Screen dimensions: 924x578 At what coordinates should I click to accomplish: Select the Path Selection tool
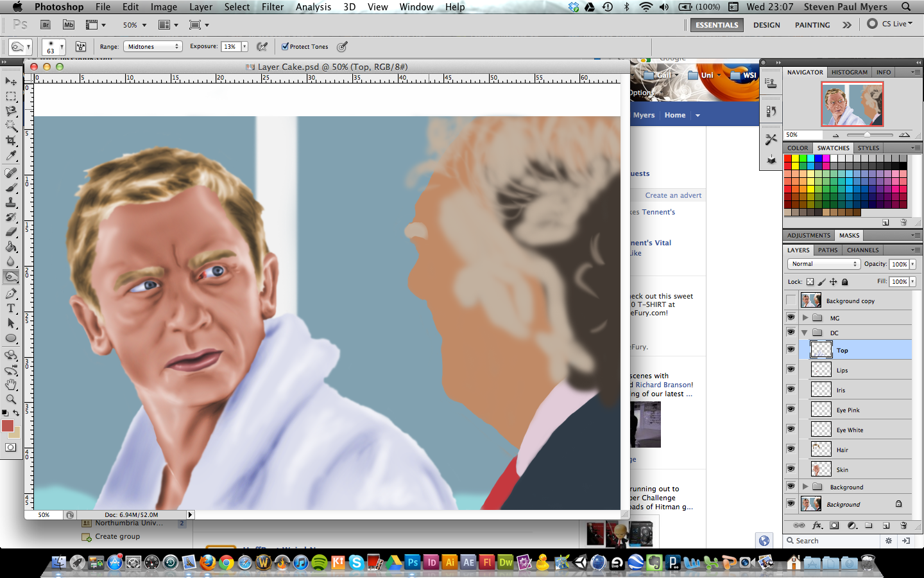(x=11, y=323)
